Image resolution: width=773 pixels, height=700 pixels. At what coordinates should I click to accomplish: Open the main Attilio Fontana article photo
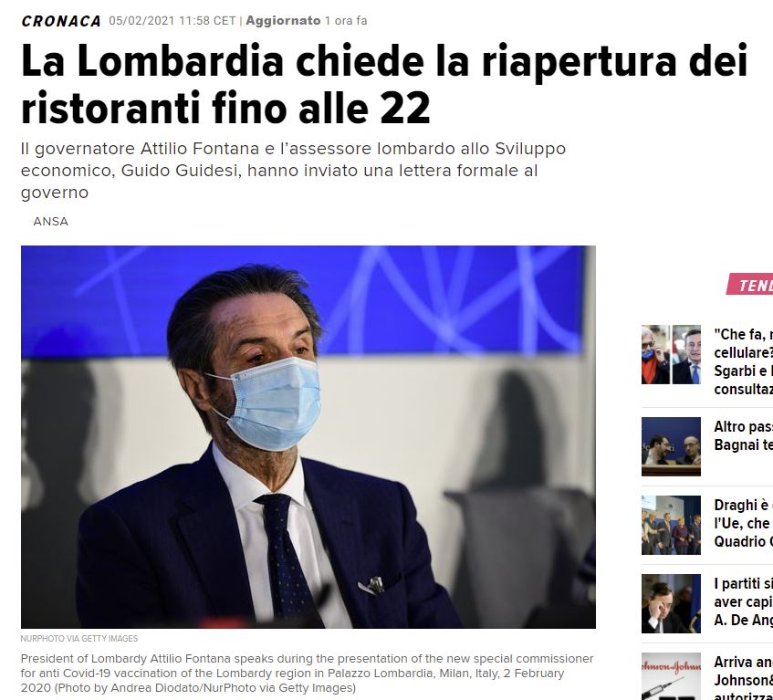pos(308,437)
